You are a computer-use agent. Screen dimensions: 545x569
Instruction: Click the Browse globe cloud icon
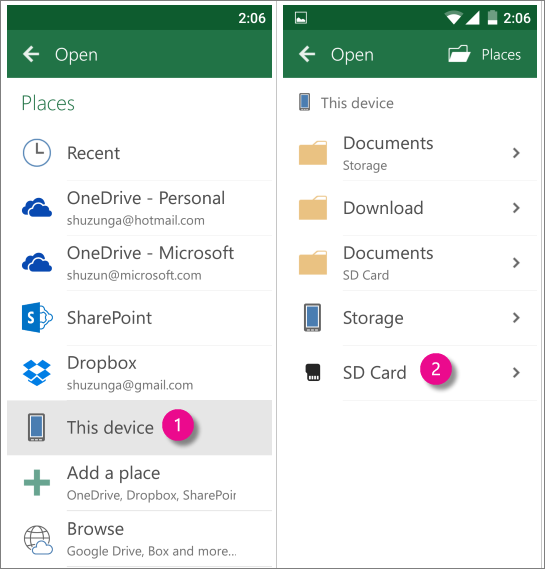[x=38, y=540]
